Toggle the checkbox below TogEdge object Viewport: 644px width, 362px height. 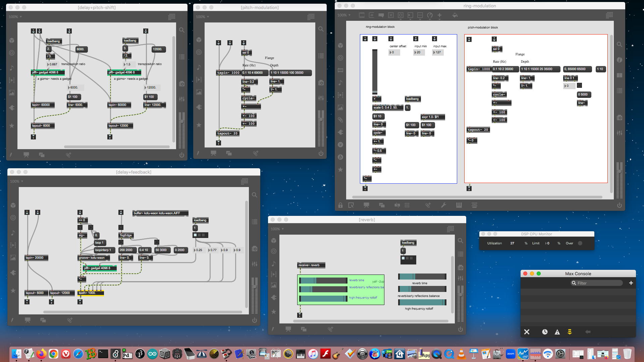(121, 242)
